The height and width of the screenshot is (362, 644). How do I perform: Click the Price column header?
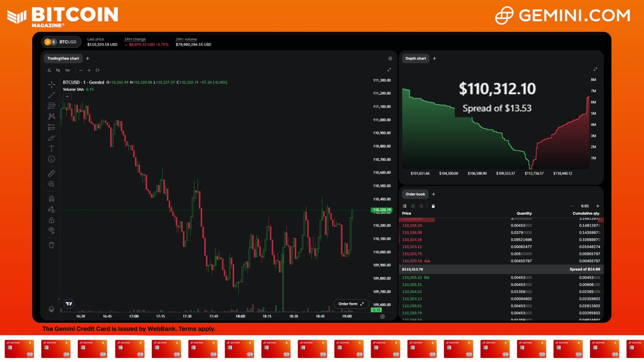click(407, 213)
